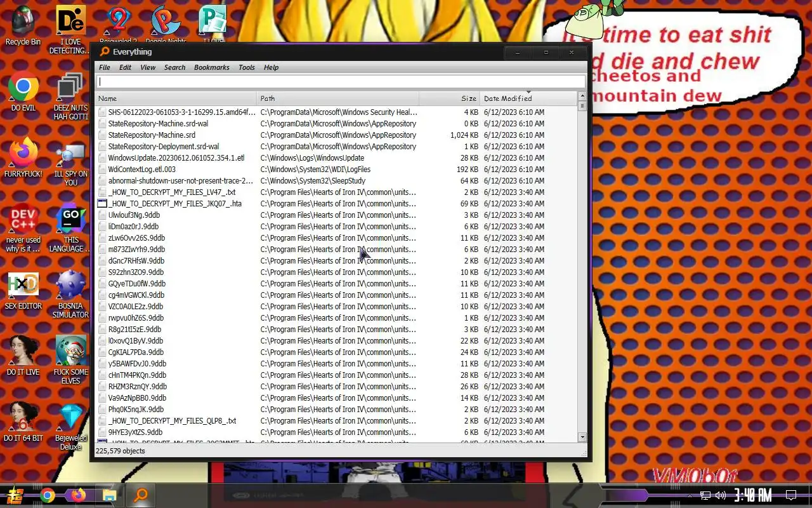Open the I LOVE DETECTING desktop icon
The image size is (812, 508).
[70, 29]
